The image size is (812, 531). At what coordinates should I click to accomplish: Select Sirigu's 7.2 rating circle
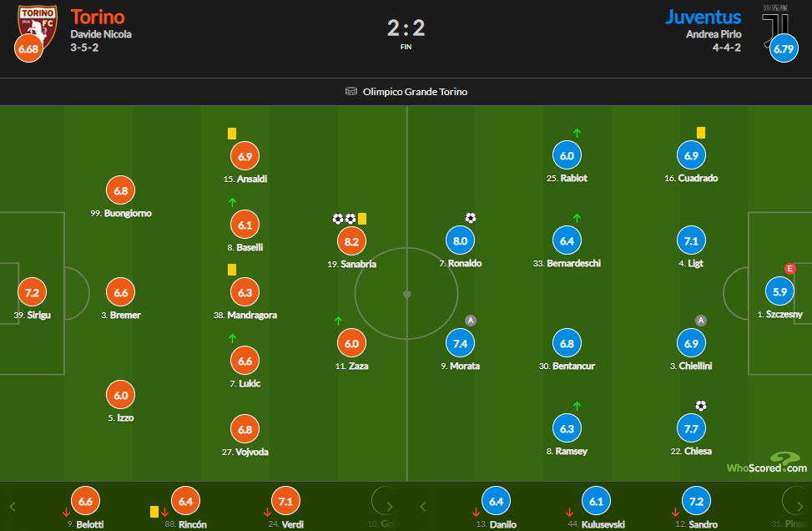pos(32,292)
